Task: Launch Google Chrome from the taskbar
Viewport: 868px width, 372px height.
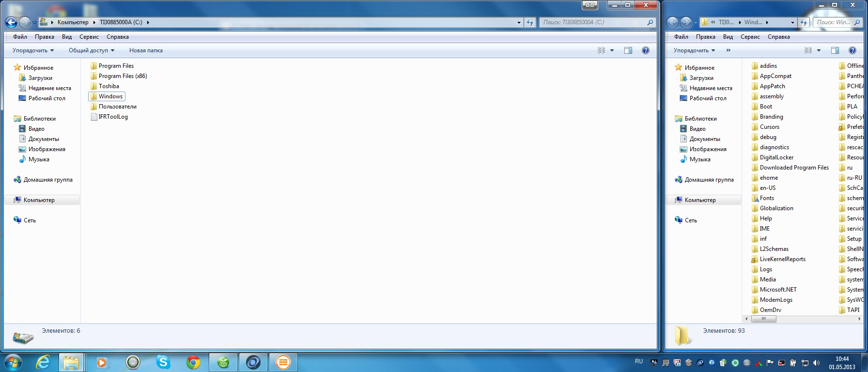Action: tap(193, 362)
